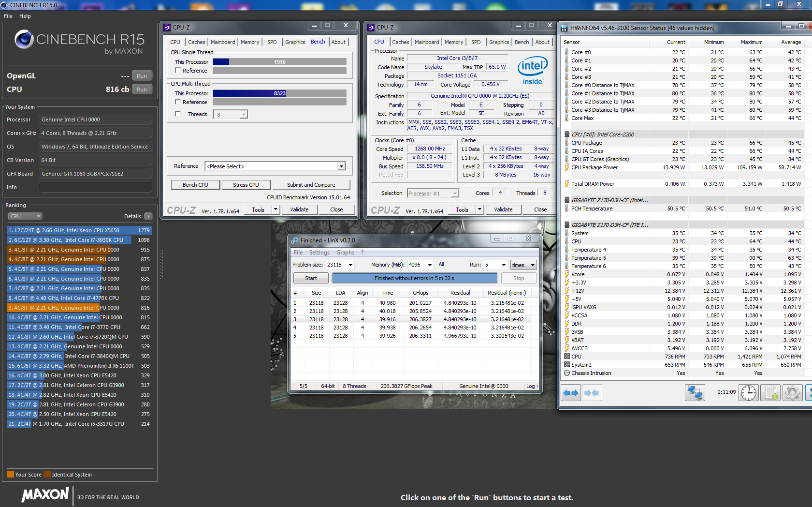
Task: Click Chassis Intrusion sensor icon
Action: coord(567,373)
